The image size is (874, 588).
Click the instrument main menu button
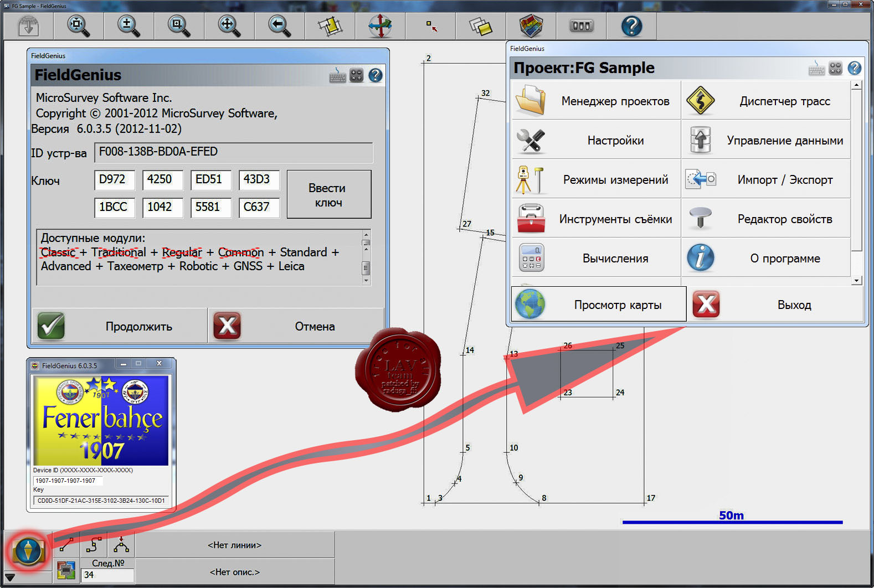28,551
